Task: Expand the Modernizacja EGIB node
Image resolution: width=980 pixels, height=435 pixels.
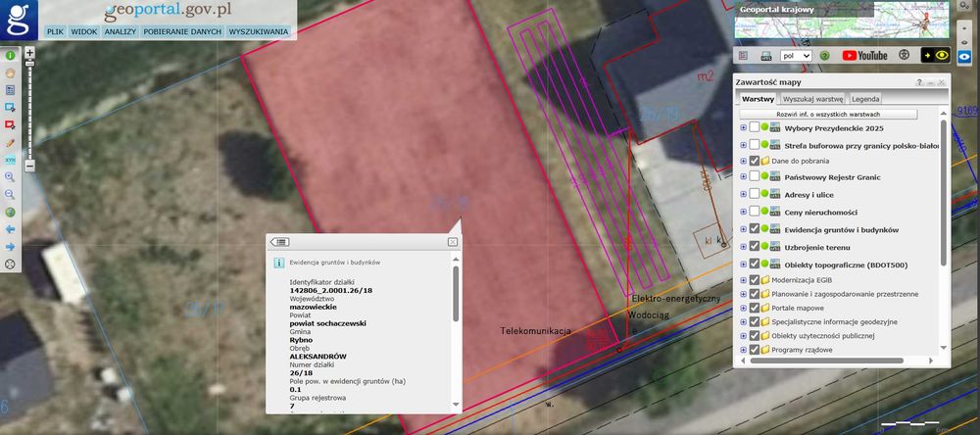Action: point(743,279)
